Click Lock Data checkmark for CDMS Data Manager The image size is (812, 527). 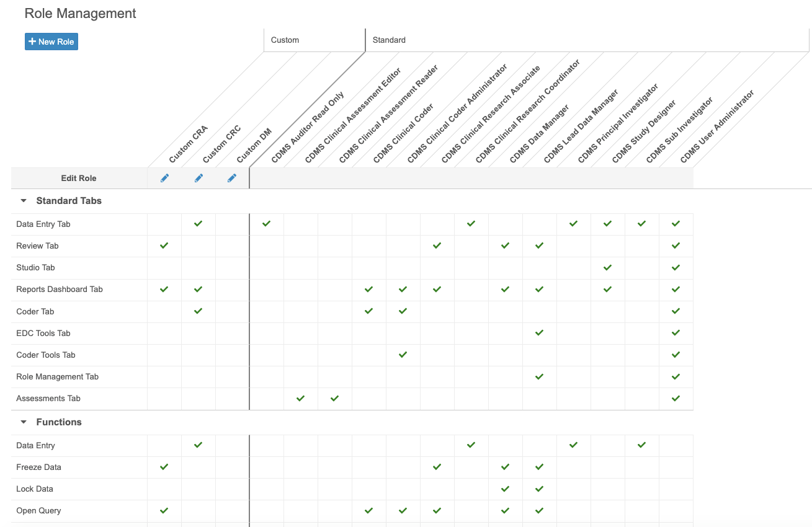point(505,489)
